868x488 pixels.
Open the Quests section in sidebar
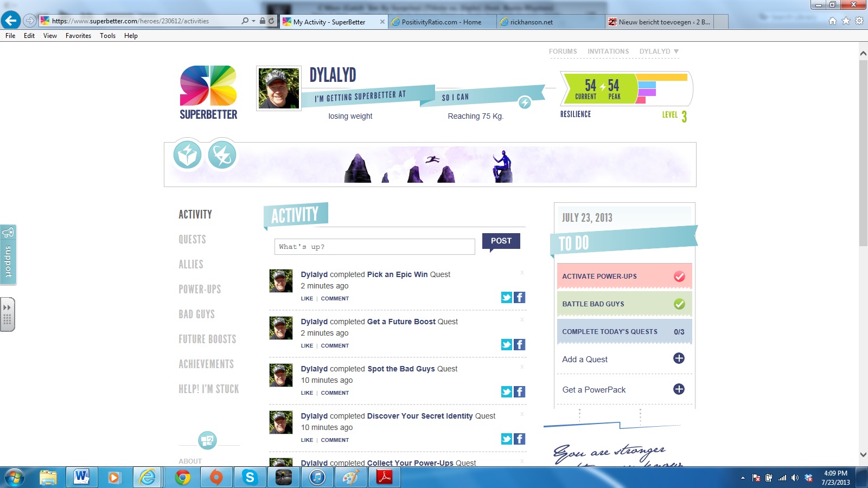193,240
